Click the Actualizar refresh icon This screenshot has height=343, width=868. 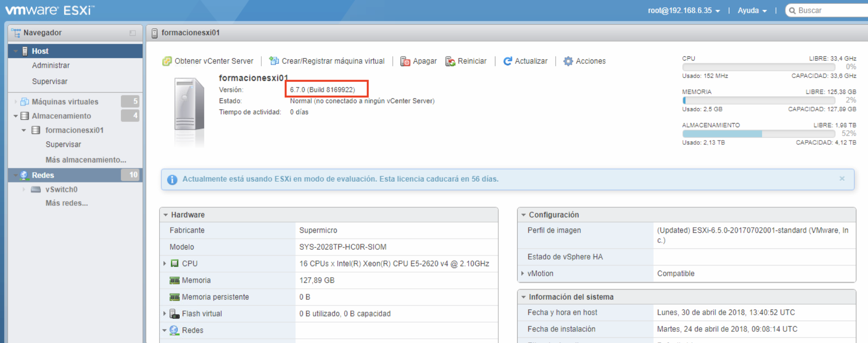(x=507, y=61)
